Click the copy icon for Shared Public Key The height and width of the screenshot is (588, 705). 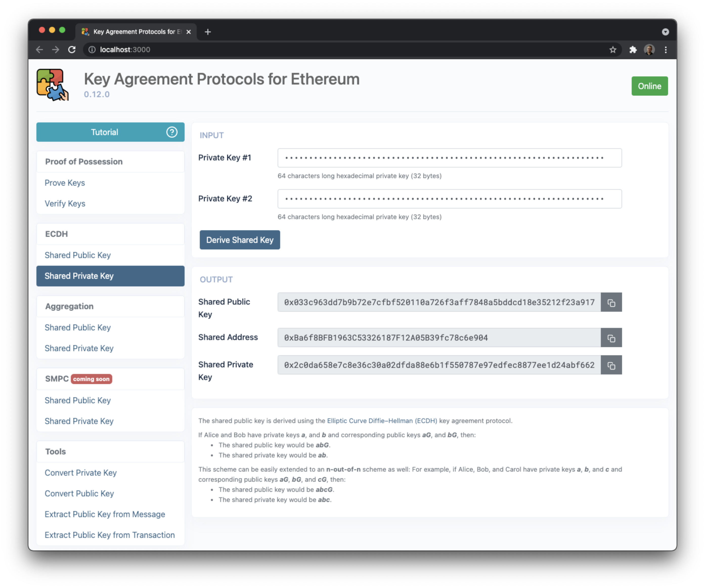612,302
